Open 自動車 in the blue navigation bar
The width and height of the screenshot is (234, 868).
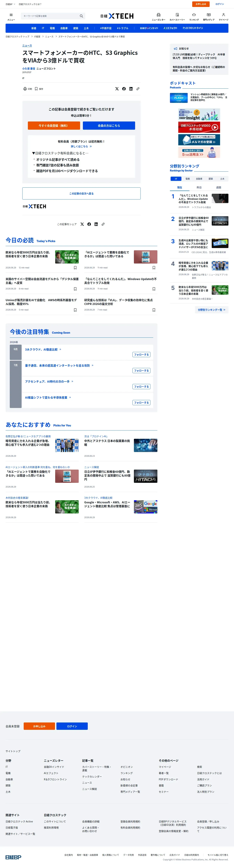point(64,28)
